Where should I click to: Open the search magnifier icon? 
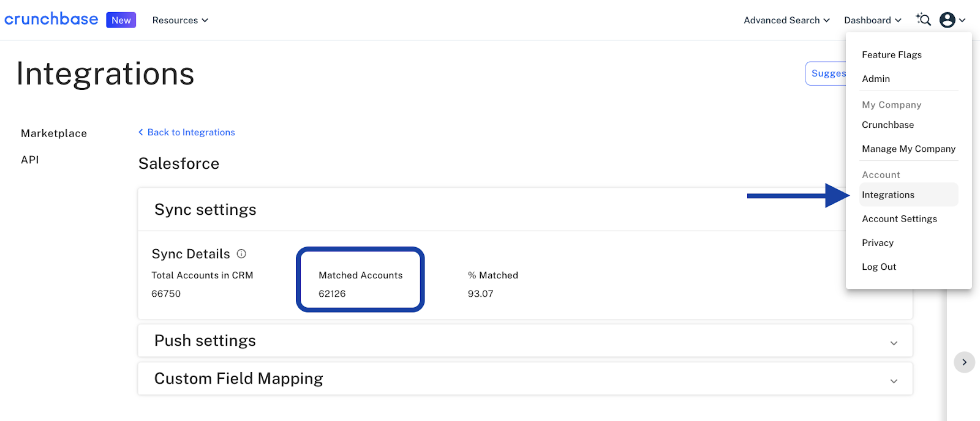(x=924, y=20)
